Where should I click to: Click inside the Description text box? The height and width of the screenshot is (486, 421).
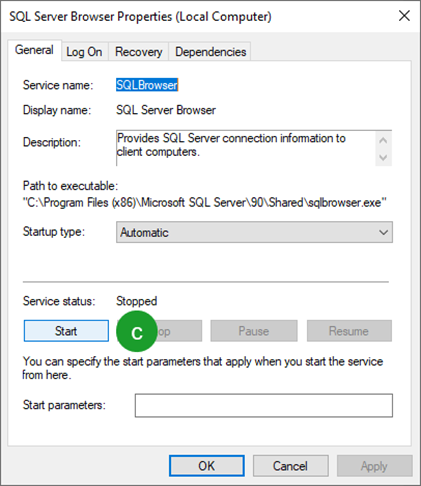(x=246, y=148)
